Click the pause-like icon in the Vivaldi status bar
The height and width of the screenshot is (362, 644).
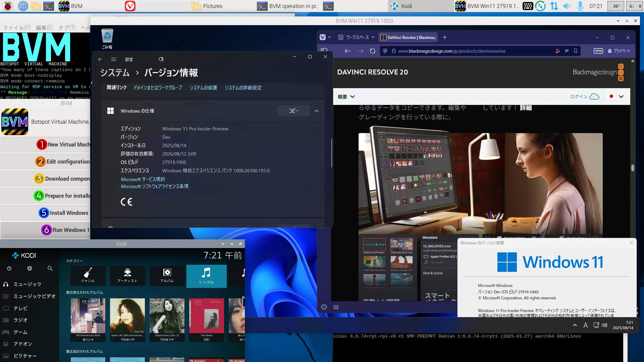pyautogui.click(x=336, y=307)
